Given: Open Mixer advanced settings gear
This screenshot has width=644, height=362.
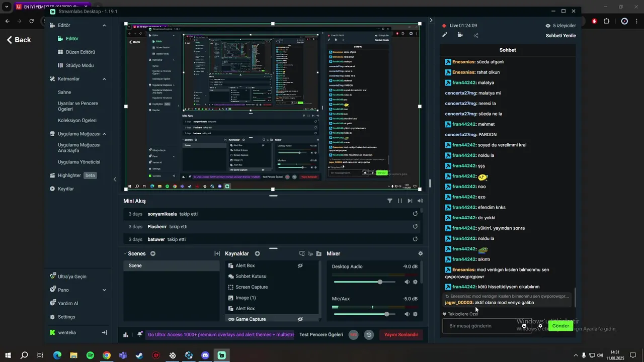Looking at the screenshot, I should (x=421, y=254).
